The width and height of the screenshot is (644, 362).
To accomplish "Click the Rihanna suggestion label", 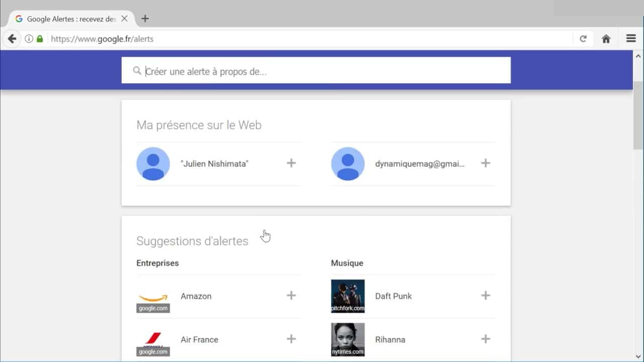I will [x=390, y=339].
